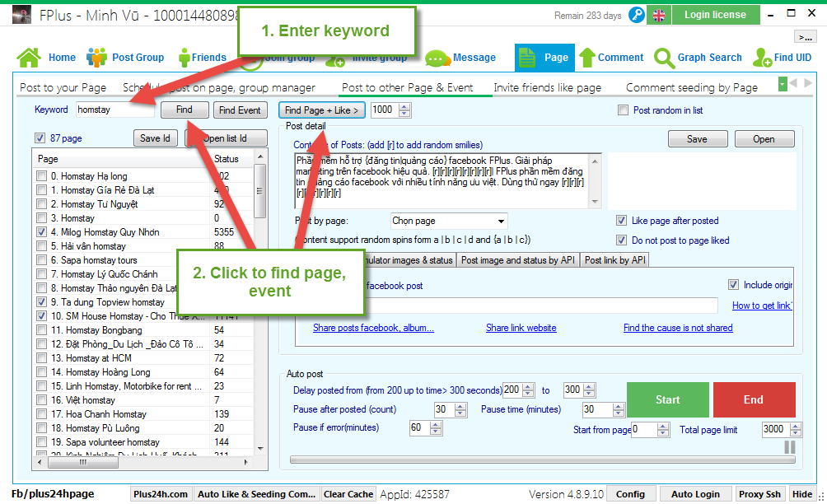Switch to Post to your Page tab
827x504 pixels.
[x=63, y=87]
